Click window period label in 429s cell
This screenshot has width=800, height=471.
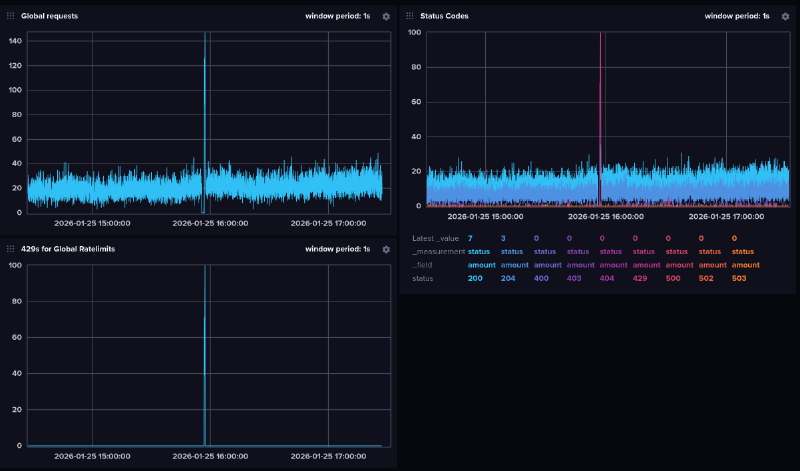pyautogui.click(x=338, y=249)
